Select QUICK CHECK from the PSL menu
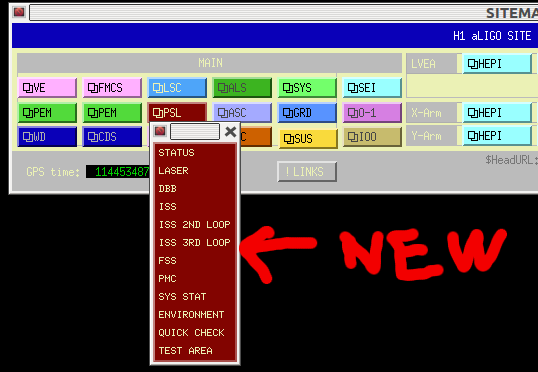538x372 pixels. coord(195,333)
